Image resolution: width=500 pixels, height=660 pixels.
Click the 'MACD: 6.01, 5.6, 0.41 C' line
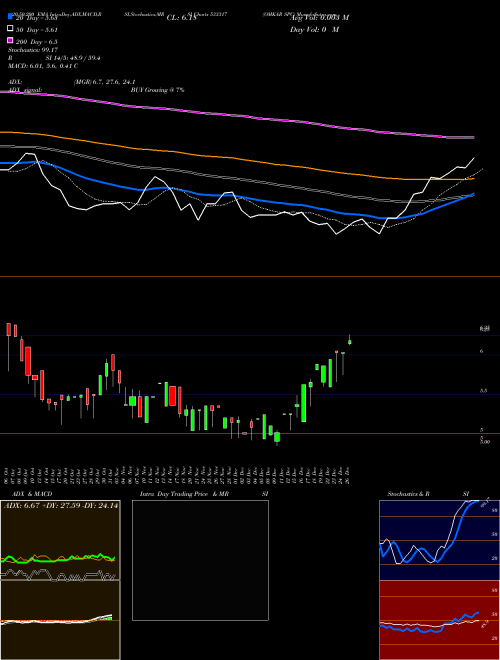(43, 66)
